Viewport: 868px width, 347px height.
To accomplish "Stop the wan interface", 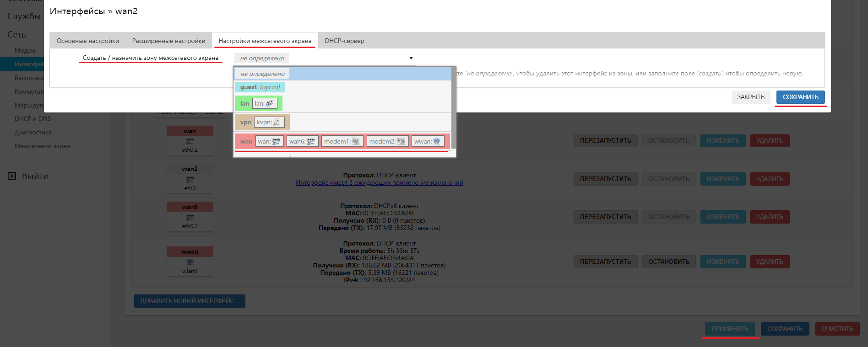I will click(x=669, y=141).
